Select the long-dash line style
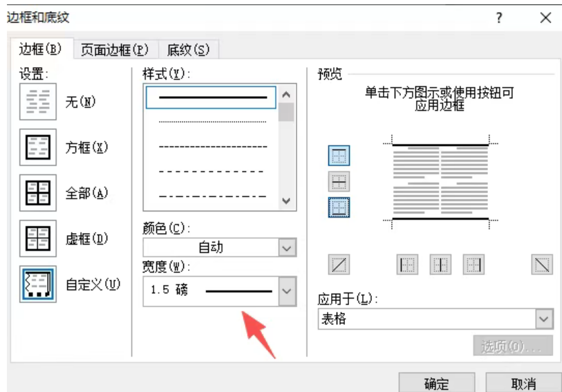562x392 pixels. 212,171
